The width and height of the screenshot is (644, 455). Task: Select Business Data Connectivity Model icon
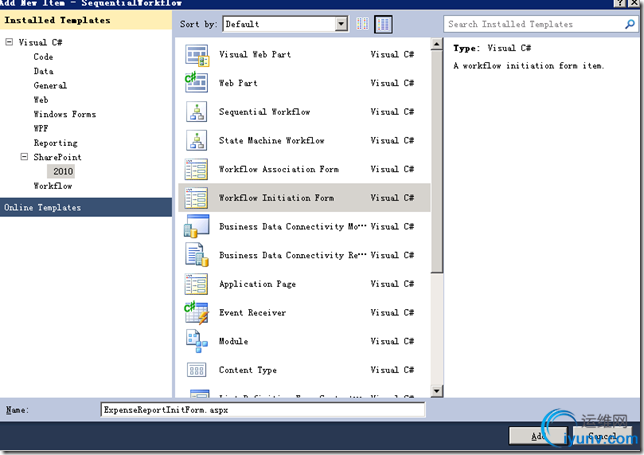coord(196,226)
